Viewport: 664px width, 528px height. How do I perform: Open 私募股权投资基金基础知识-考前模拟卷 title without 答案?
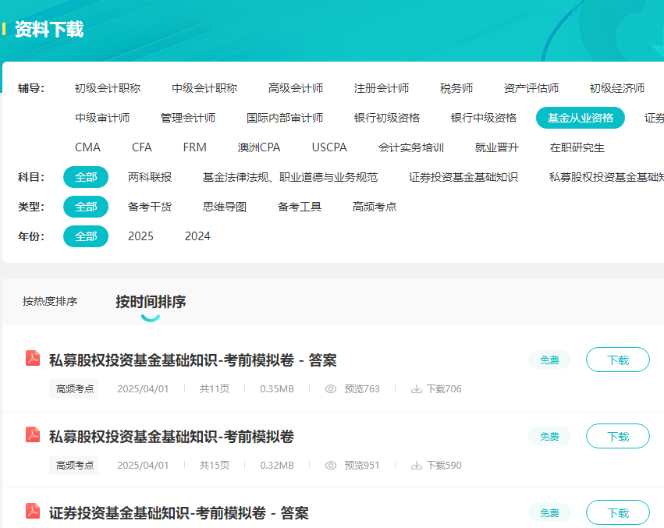pos(171,436)
